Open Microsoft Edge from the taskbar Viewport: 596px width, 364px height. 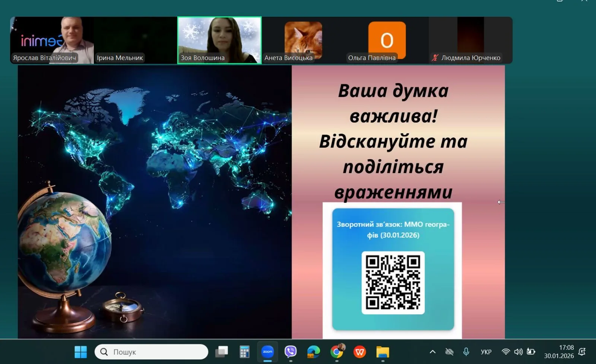pos(313,352)
